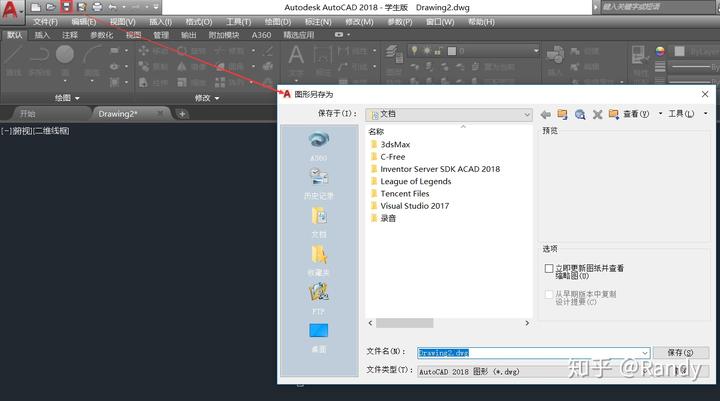Image resolution: width=720 pixels, height=401 pixels.
Task: Click the Save icon in Quick Access toolbar
Action: 67,7
